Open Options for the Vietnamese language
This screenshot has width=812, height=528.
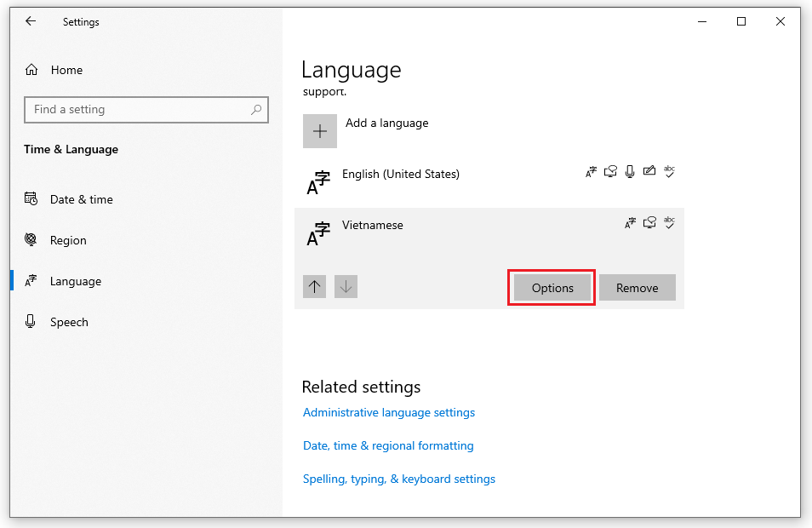tap(551, 288)
